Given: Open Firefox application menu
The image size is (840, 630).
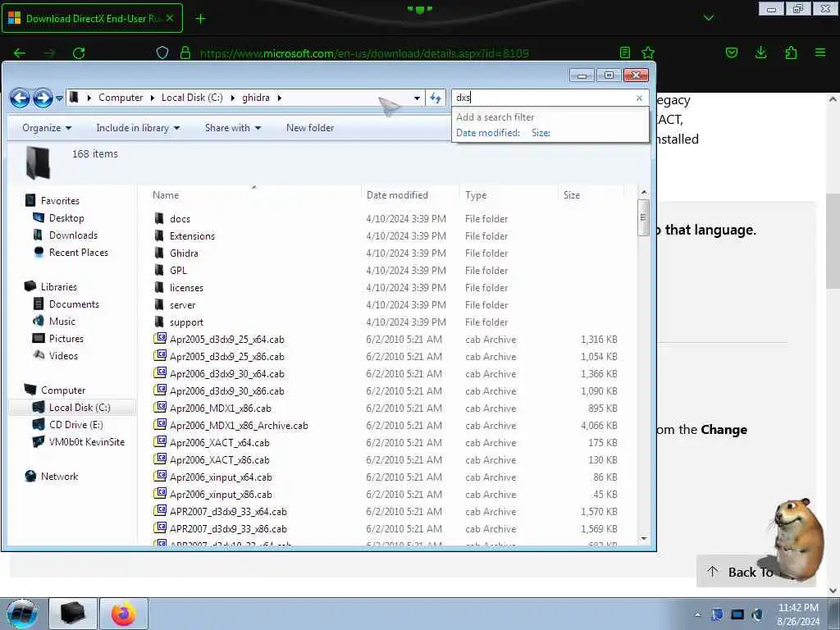Looking at the screenshot, I should (820, 52).
